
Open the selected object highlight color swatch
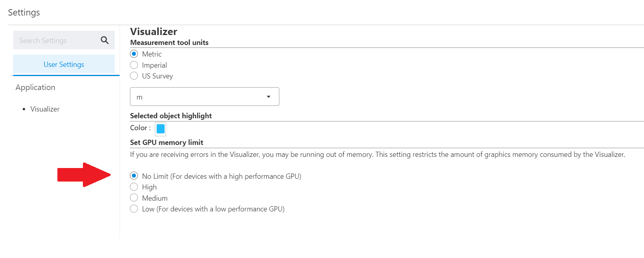pyautogui.click(x=161, y=129)
